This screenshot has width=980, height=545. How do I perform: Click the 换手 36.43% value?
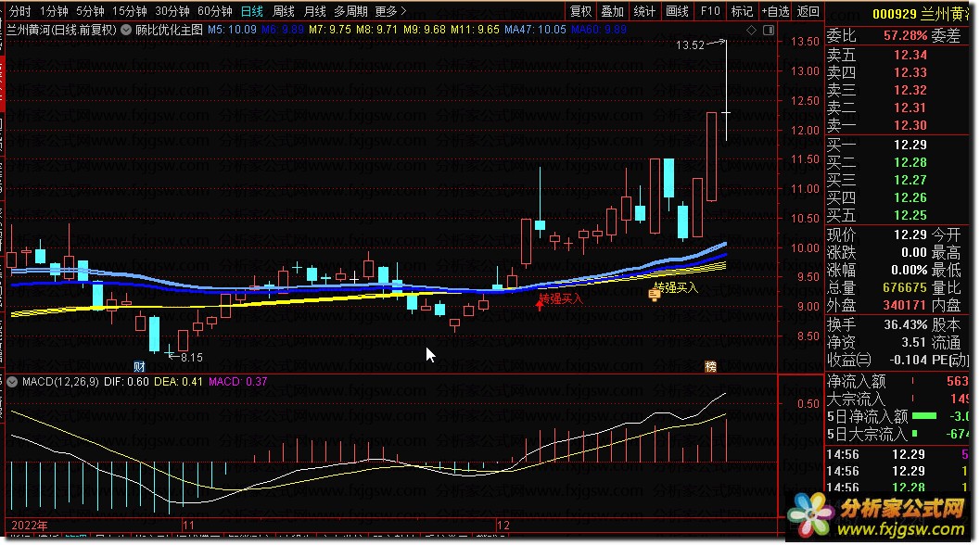pos(905,324)
